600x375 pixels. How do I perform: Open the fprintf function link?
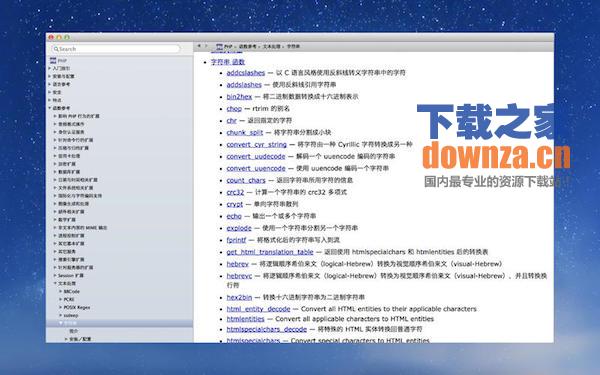click(x=236, y=240)
